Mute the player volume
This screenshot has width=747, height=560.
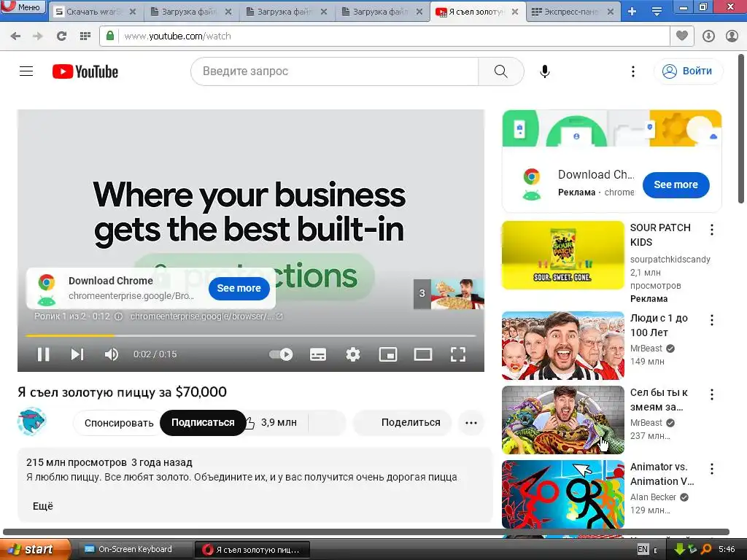coord(111,354)
